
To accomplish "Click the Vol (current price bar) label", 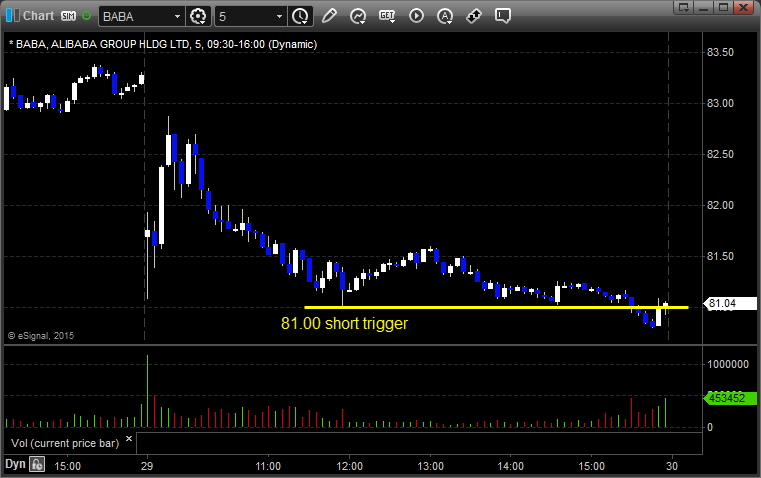I will coord(65,443).
